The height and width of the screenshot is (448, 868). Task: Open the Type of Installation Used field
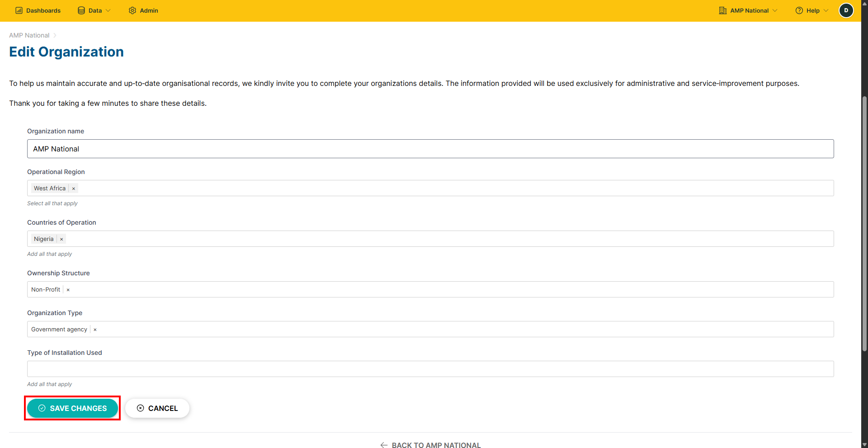[x=430, y=369]
